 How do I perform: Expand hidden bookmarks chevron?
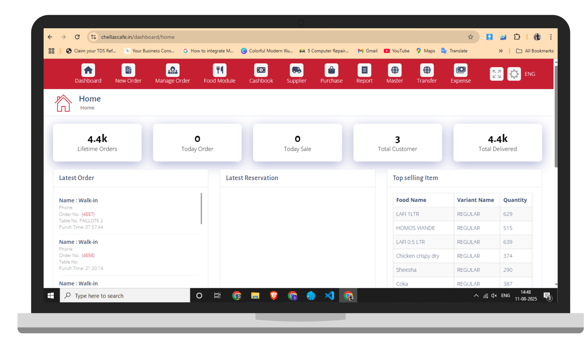[x=501, y=51]
